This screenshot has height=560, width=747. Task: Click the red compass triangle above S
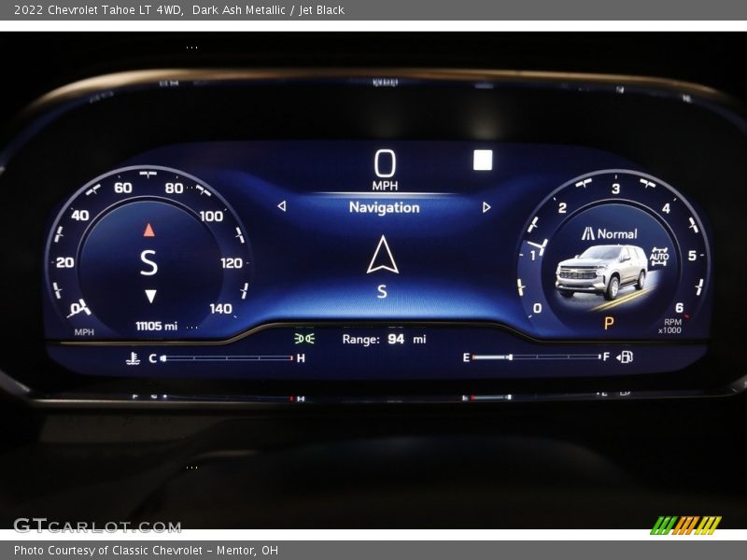[149, 230]
